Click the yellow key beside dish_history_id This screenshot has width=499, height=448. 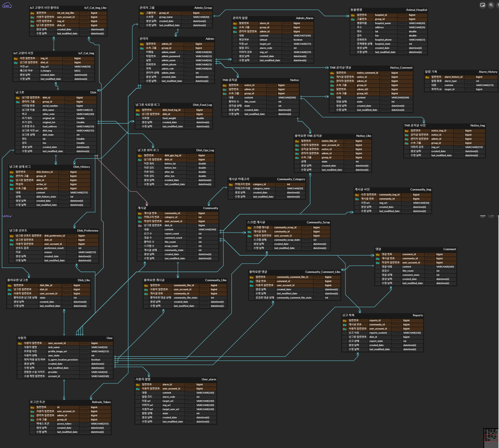tap(11, 172)
